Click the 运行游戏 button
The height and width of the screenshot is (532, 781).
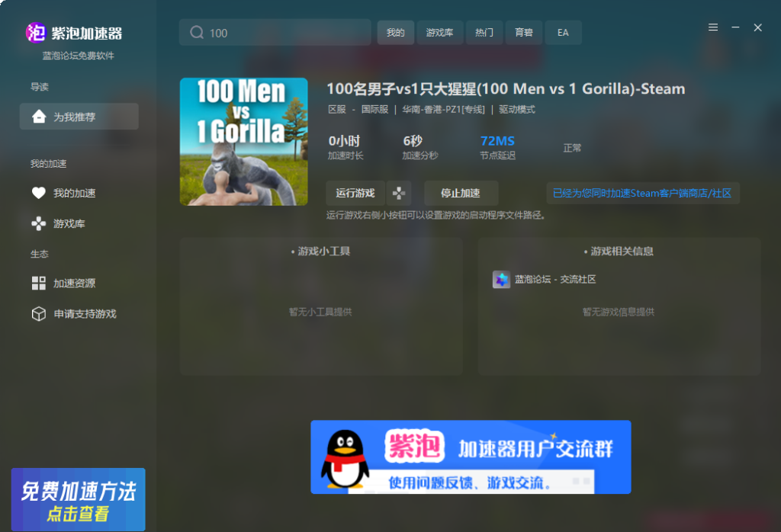pyautogui.click(x=355, y=193)
